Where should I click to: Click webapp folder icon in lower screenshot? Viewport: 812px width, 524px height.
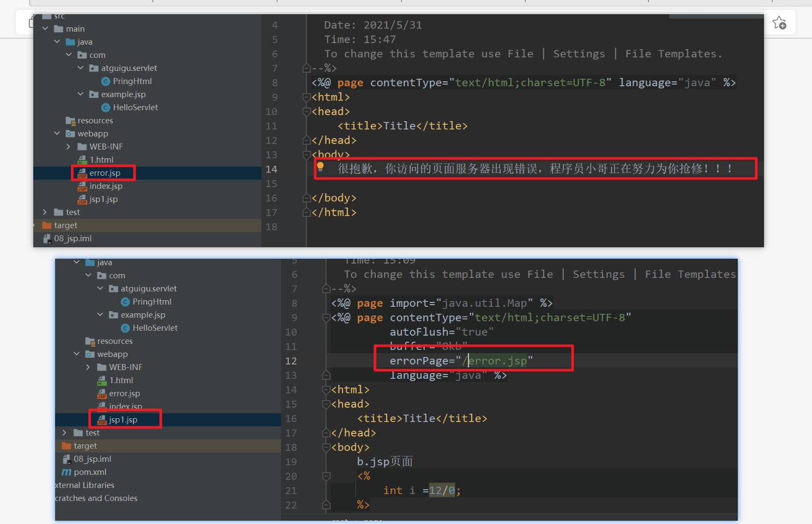[90, 354]
